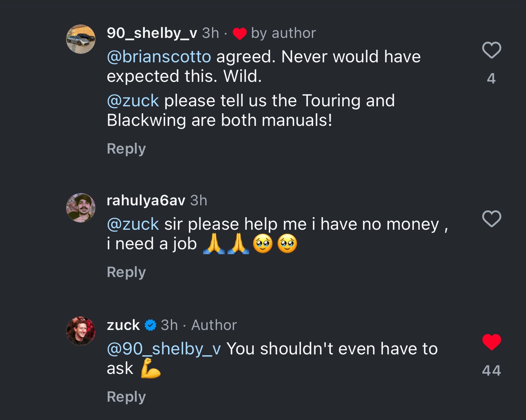Open the zuck username
This screenshot has height=420, width=526.
[x=123, y=325]
